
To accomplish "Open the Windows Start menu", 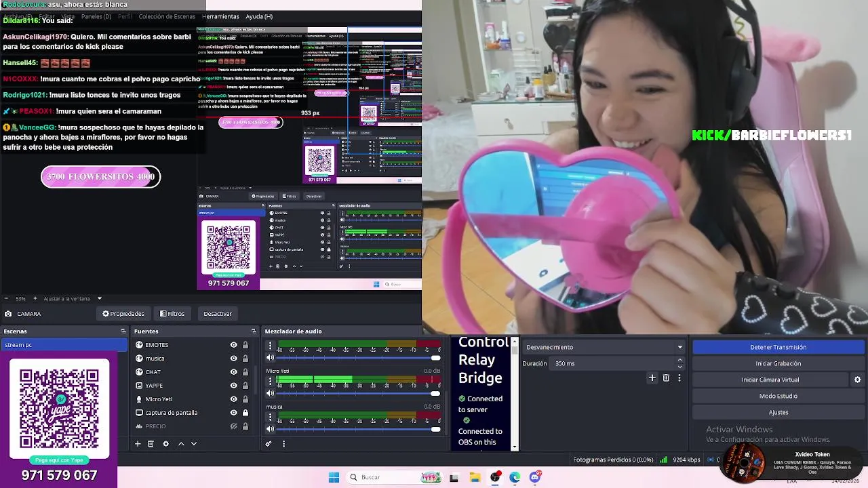I will (x=334, y=477).
